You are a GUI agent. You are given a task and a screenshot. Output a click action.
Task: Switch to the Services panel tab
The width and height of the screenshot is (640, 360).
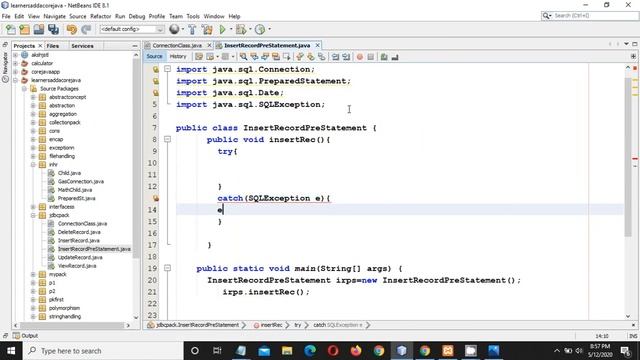[x=82, y=46]
